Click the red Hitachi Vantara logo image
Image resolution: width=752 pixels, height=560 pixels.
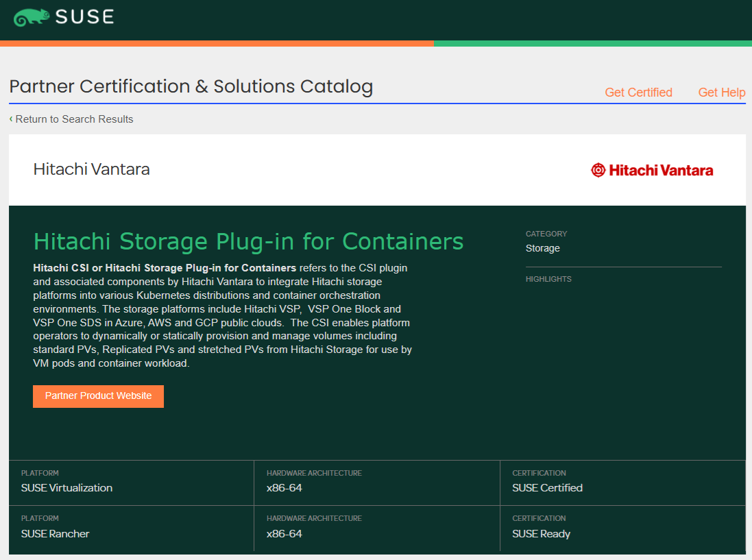pos(652,170)
